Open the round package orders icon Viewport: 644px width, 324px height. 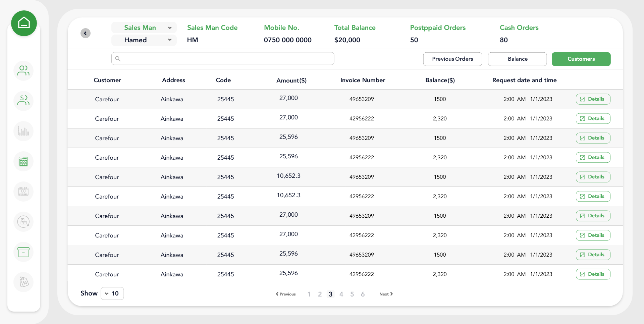click(23, 222)
